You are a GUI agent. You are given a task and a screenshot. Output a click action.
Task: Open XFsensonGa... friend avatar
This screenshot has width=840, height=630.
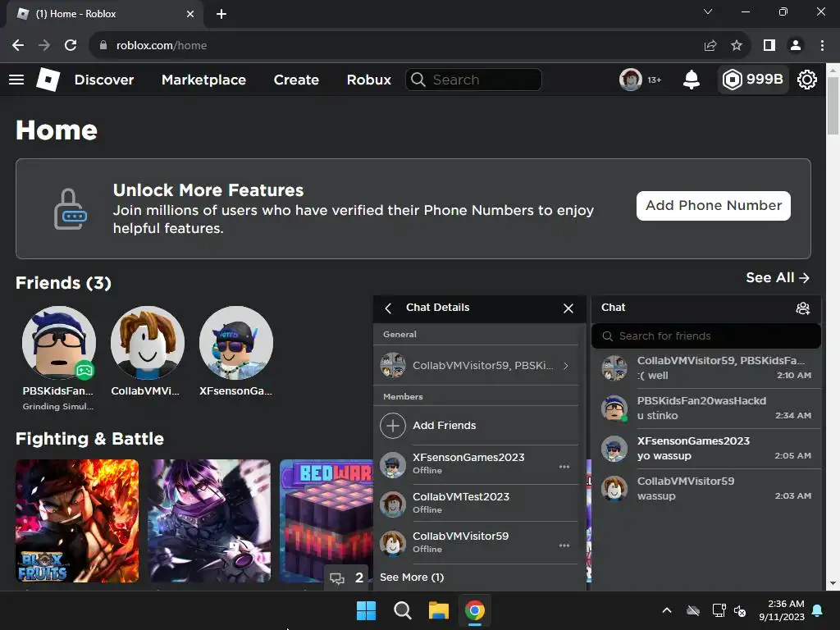click(235, 343)
